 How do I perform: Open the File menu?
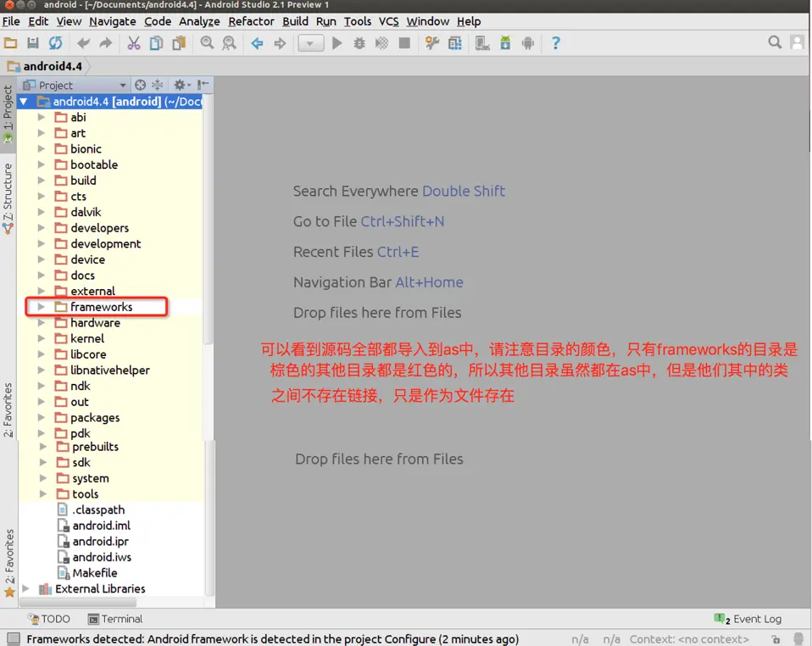pyautogui.click(x=11, y=21)
